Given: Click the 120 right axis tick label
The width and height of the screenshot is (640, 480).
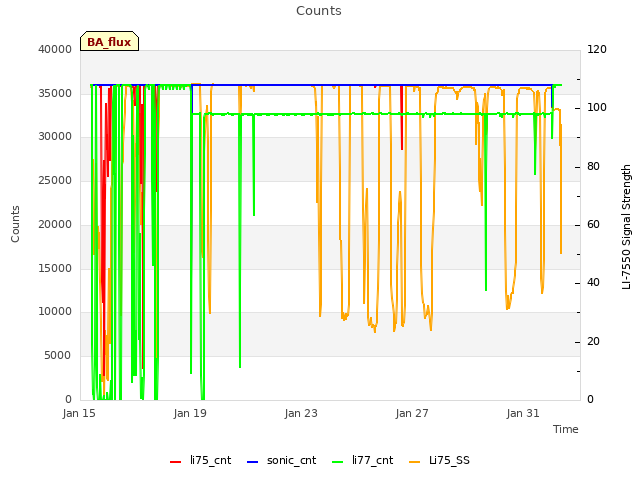Looking at the screenshot, I should tap(597, 49).
